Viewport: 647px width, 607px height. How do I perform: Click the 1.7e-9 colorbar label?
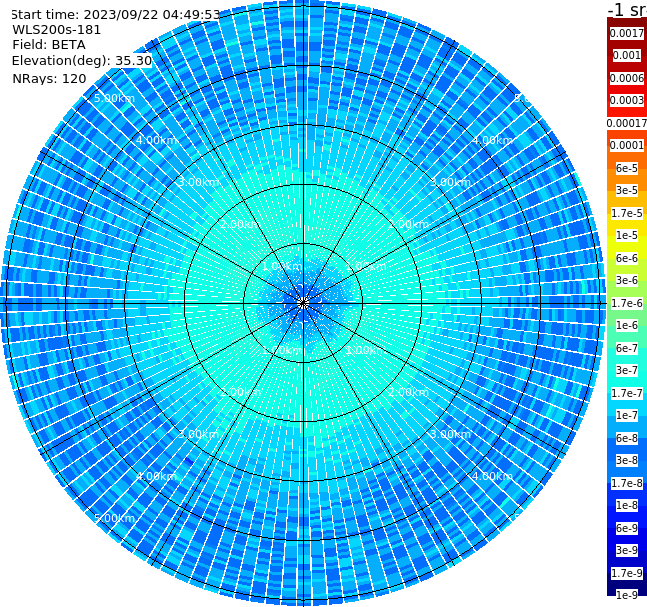(627, 573)
